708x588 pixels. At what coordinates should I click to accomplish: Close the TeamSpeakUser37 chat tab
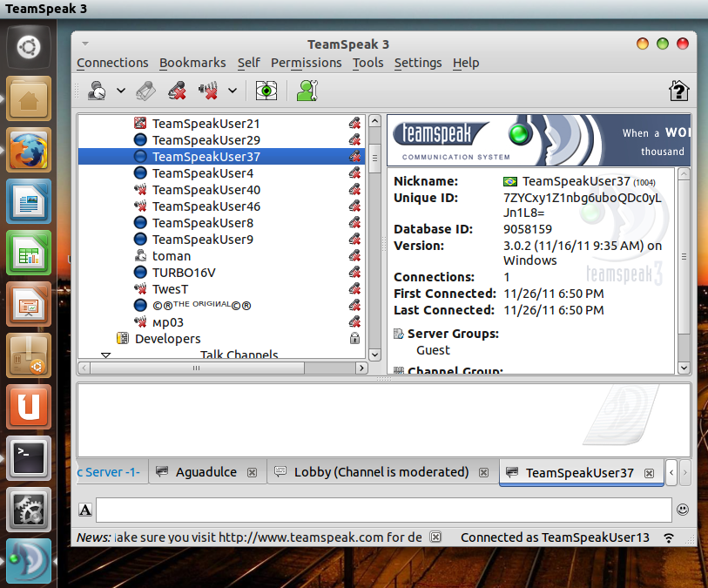pyautogui.click(x=650, y=473)
